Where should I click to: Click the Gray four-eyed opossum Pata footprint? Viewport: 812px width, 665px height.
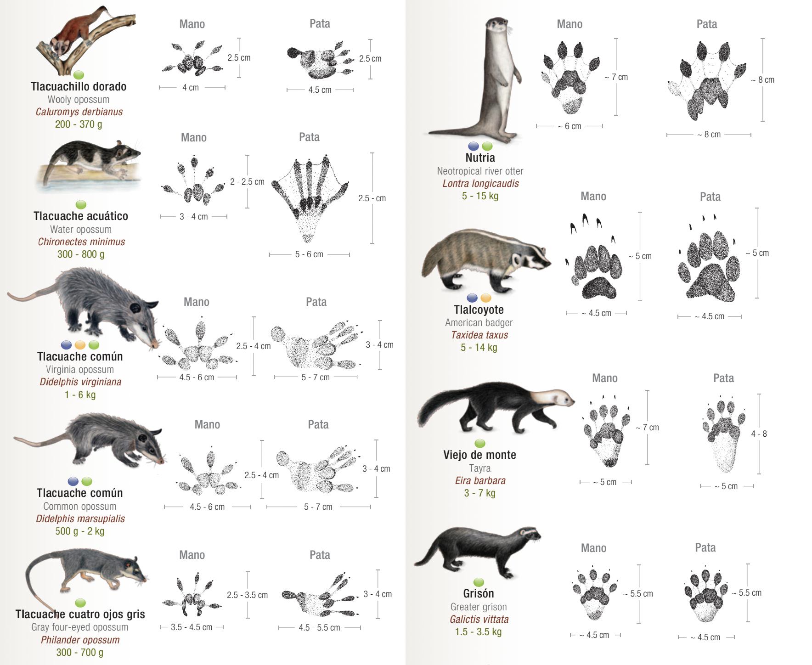tap(321, 595)
